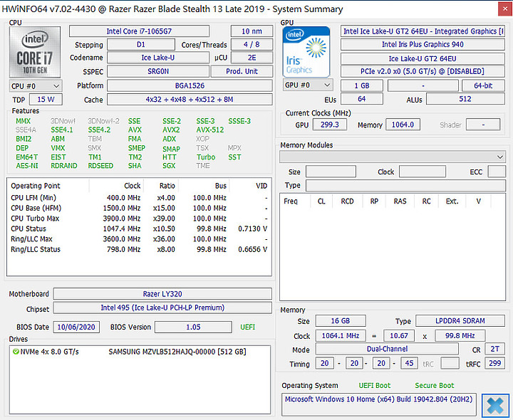Click the tRFC 299 value
513x420 pixels.
click(x=495, y=363)
